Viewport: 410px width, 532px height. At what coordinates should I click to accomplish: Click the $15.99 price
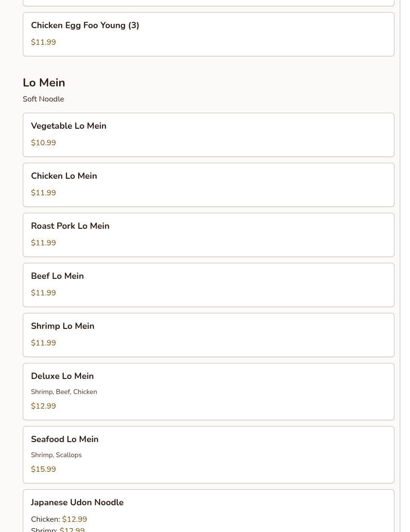click(x=43, y=469)
